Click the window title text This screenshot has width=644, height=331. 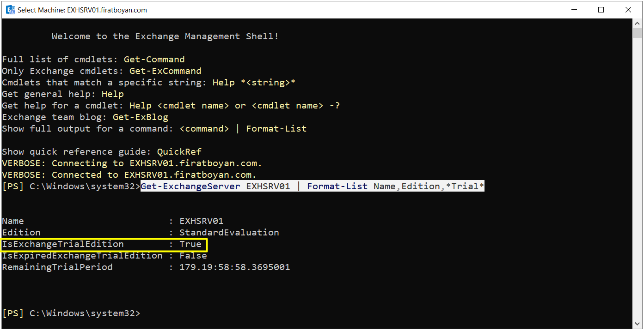pos(82,10)
